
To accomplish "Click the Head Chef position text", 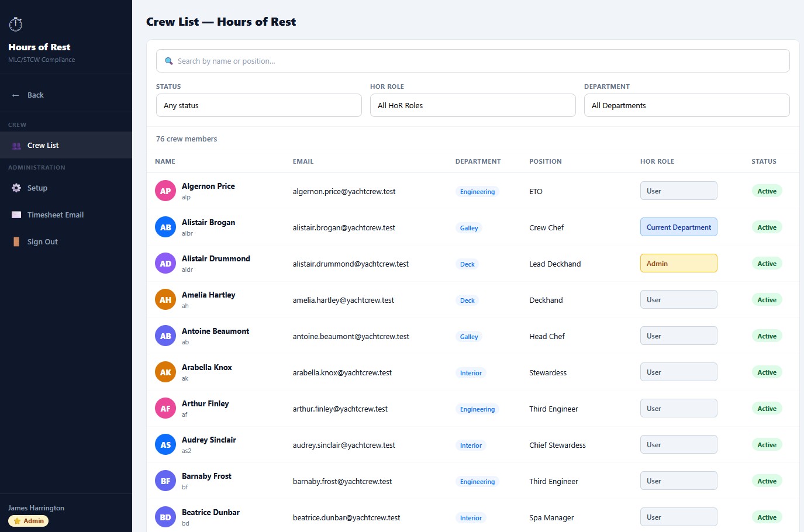I will point(547,337).
